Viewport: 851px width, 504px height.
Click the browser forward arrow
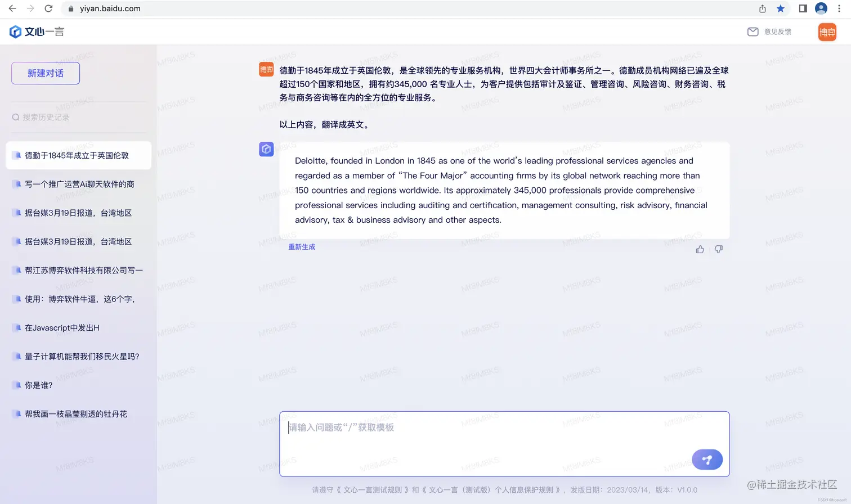click(x=30, y=8)
